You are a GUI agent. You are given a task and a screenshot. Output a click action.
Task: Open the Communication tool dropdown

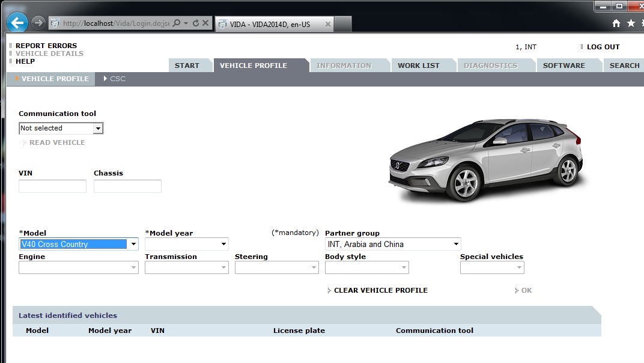pyautogui.click(x=61, y=128)
